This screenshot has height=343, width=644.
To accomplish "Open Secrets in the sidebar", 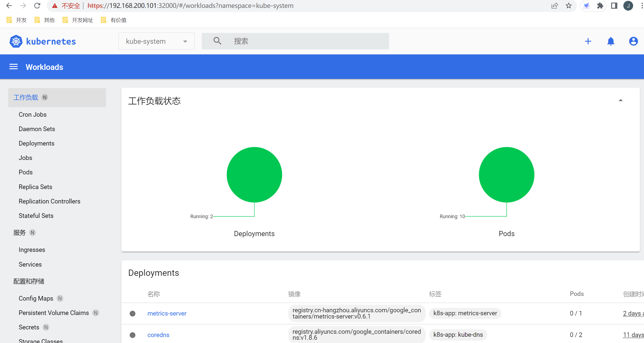I will pos(29,327).
